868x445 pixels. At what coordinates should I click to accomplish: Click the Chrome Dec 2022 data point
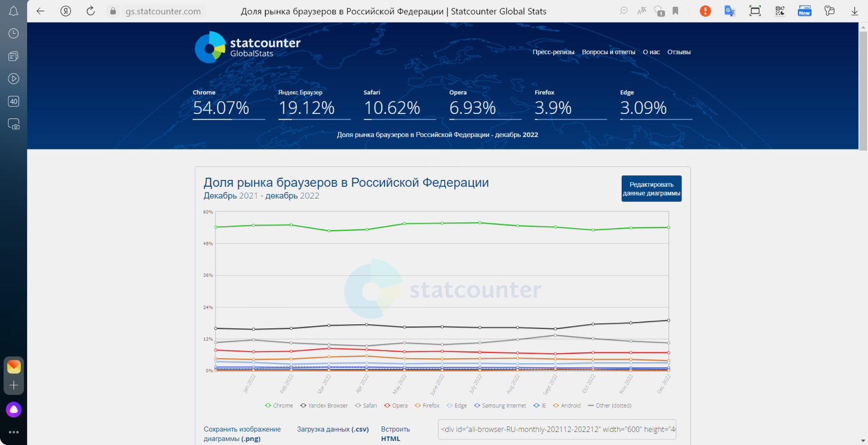(x=668, y=227)
